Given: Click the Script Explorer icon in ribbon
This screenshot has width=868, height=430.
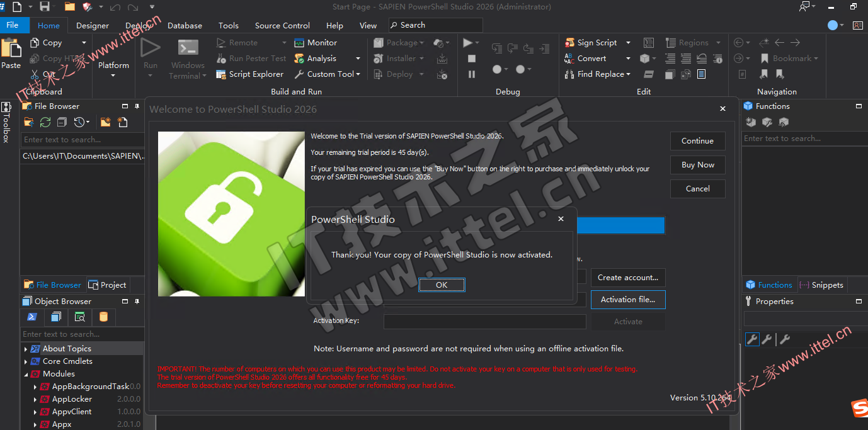Looking at the screenshot, I should (x=221, y=74).
